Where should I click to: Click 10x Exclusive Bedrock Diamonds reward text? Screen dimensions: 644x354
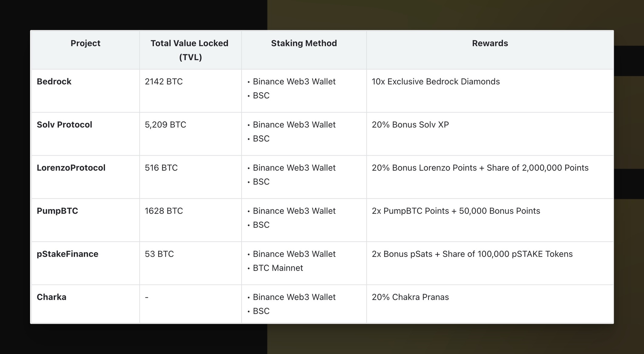point(436,81)
